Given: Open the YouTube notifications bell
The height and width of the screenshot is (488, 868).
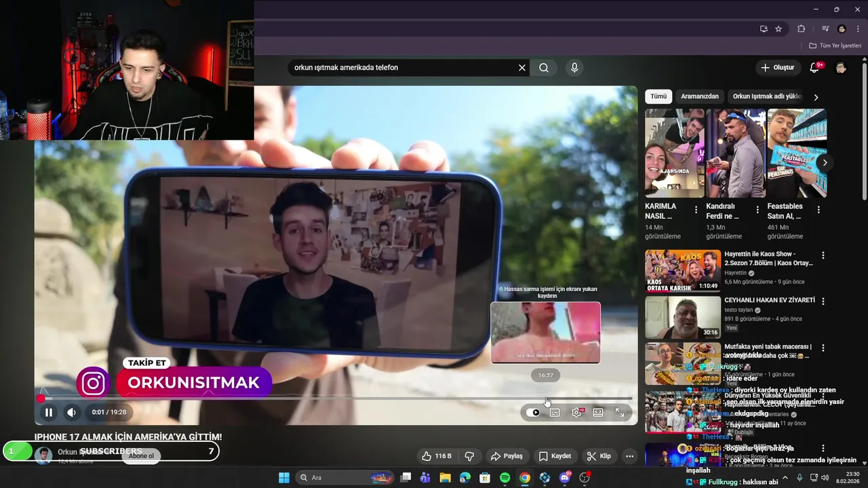Looking at the screenshot, I should click(x=815, y=68).
